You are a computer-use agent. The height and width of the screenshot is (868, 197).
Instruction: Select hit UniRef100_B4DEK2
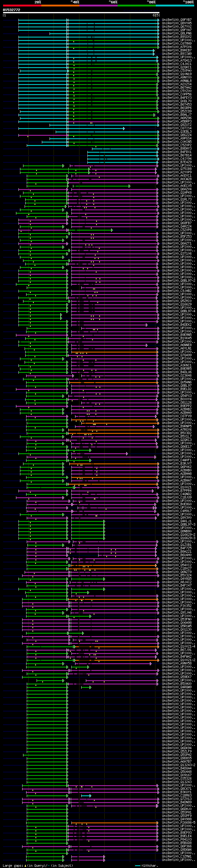coord(177,325)
